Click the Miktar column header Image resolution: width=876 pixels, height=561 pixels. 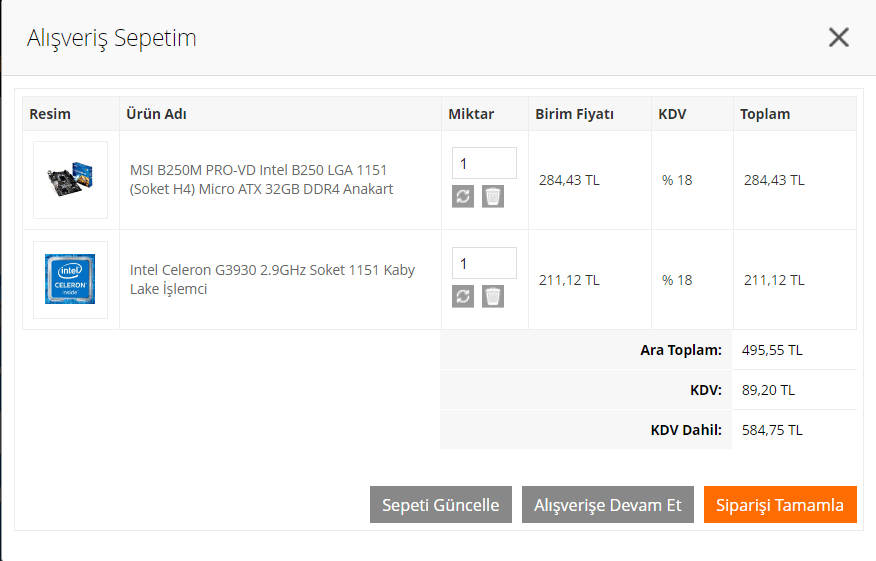click(471, 114)
